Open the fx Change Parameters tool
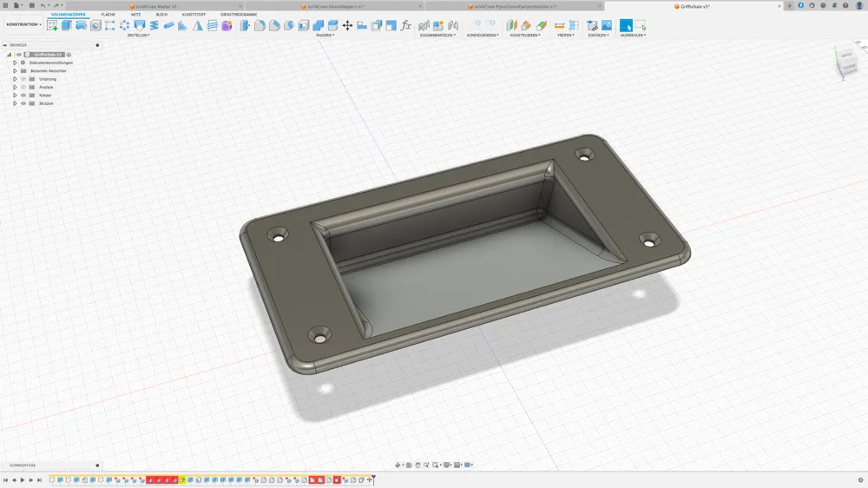 (405, 25)
